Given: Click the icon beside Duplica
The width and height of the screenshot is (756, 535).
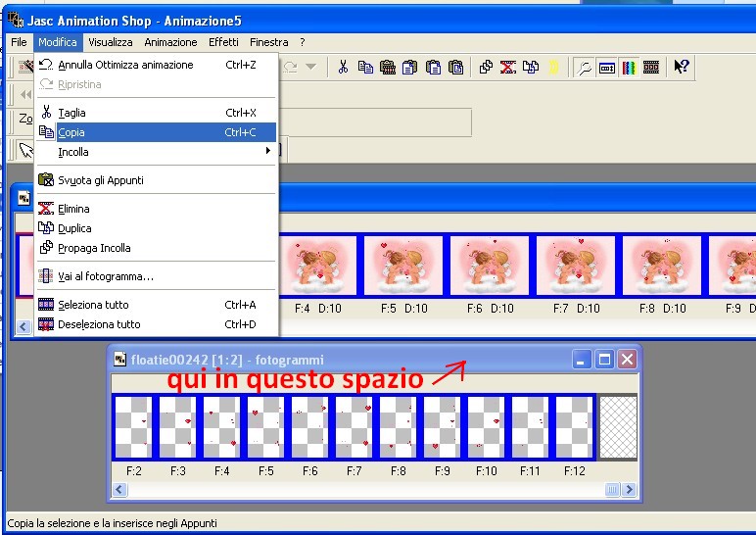Looking at the screenshot, I should [46, 227].
